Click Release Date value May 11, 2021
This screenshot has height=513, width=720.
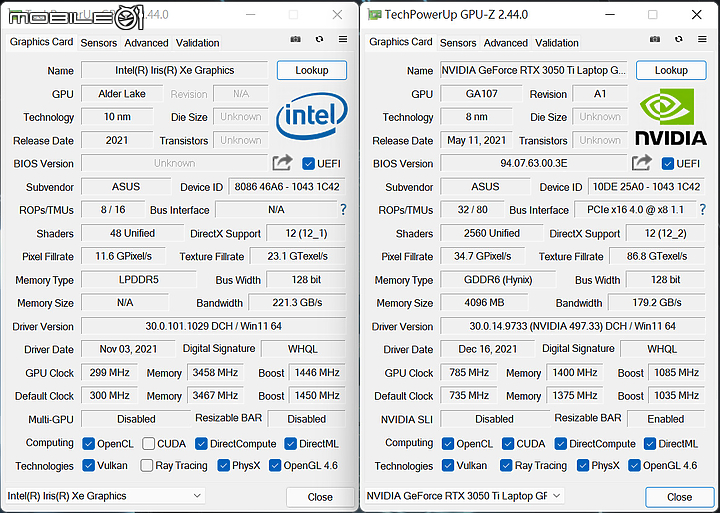pyautogui.click(x=477, y=140)
